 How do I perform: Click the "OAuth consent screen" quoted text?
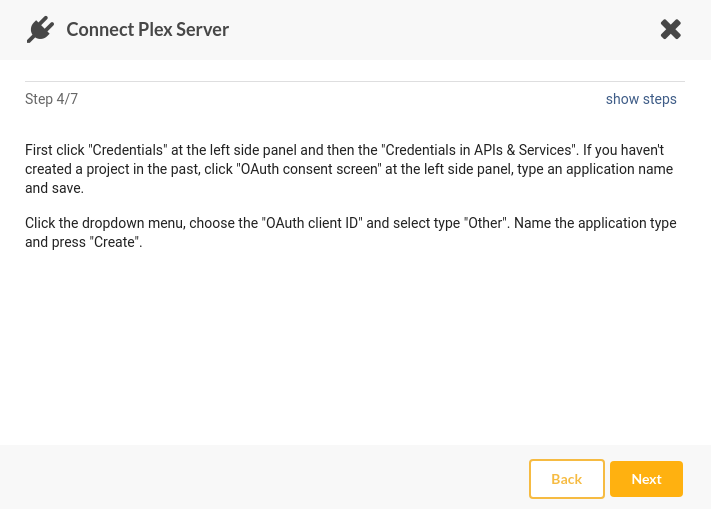[309, 169]
